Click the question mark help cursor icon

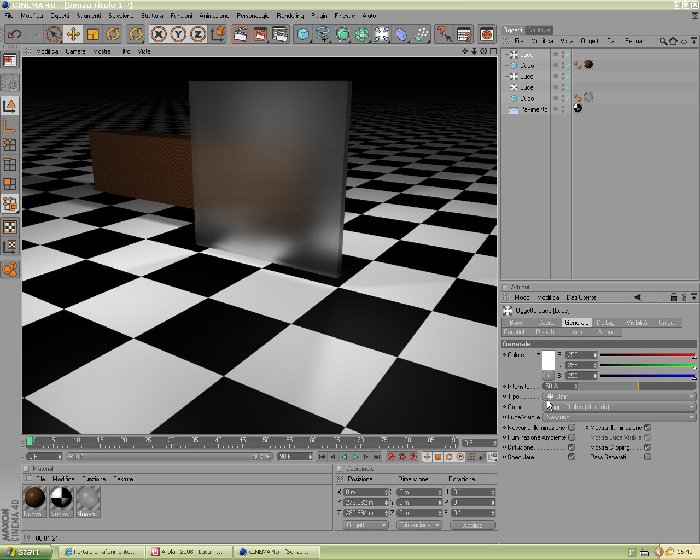tap(444, 34)
